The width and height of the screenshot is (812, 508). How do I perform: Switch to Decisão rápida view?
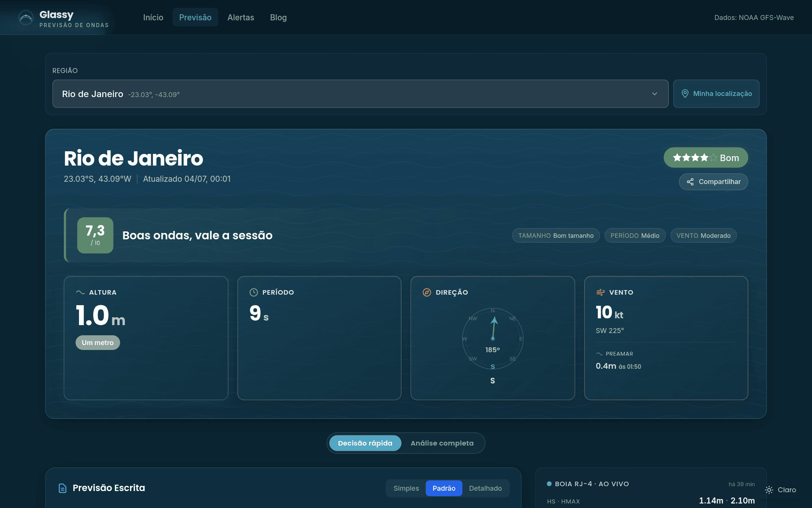(365, 443)
